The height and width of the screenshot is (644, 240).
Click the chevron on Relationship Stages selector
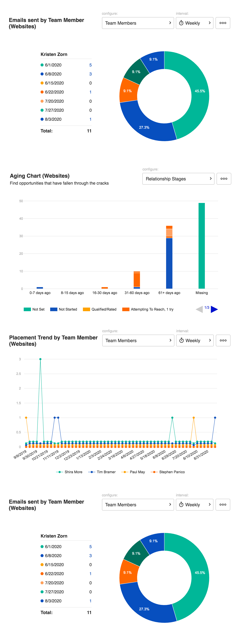pos(211,178)
